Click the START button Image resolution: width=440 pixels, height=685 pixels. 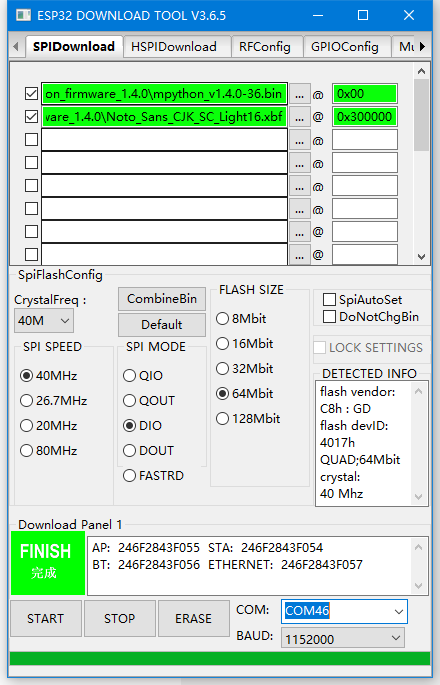click(x=46, y=619)
